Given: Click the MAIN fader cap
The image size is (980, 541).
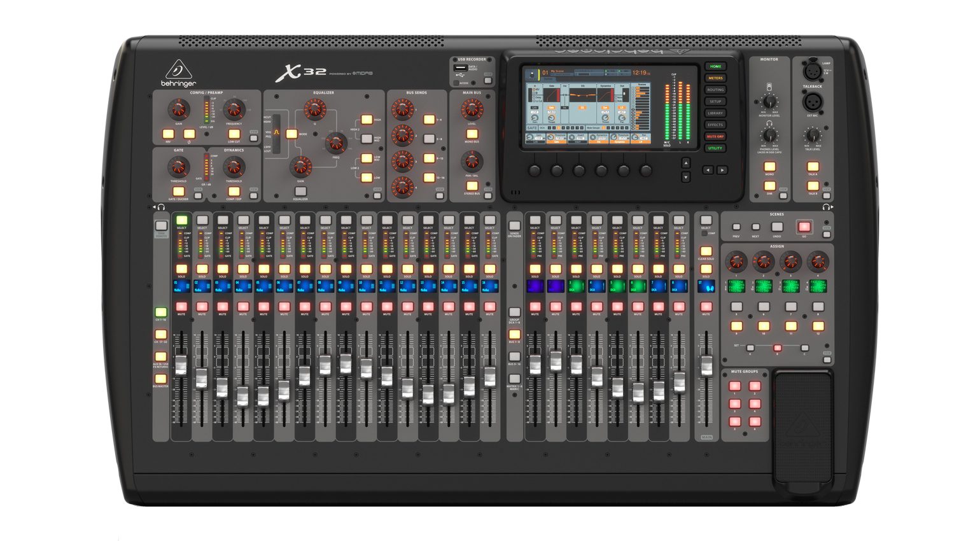Looking at the screenshot, I should pyautogui.click(x=706, y=365).
